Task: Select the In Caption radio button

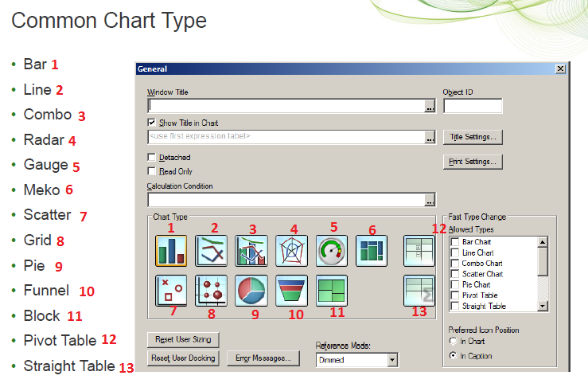Action: (x=453, y=355)
